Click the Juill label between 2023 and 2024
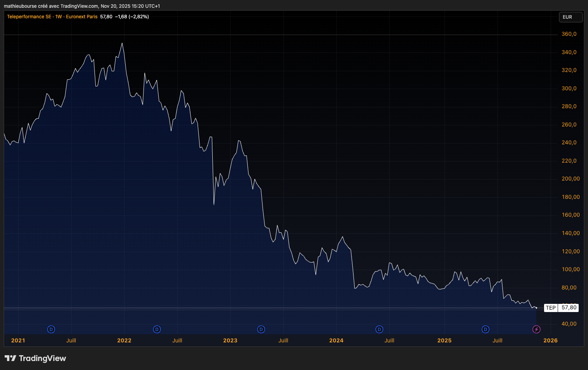Image resolution: width=588 pixels, height=370 pixels. [x=283, y=340]
